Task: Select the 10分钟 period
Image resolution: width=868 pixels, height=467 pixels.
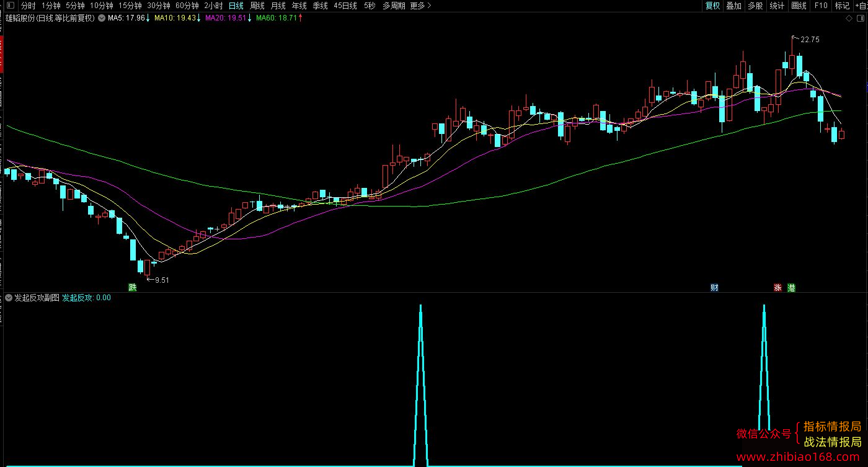Action: point(102,6)
